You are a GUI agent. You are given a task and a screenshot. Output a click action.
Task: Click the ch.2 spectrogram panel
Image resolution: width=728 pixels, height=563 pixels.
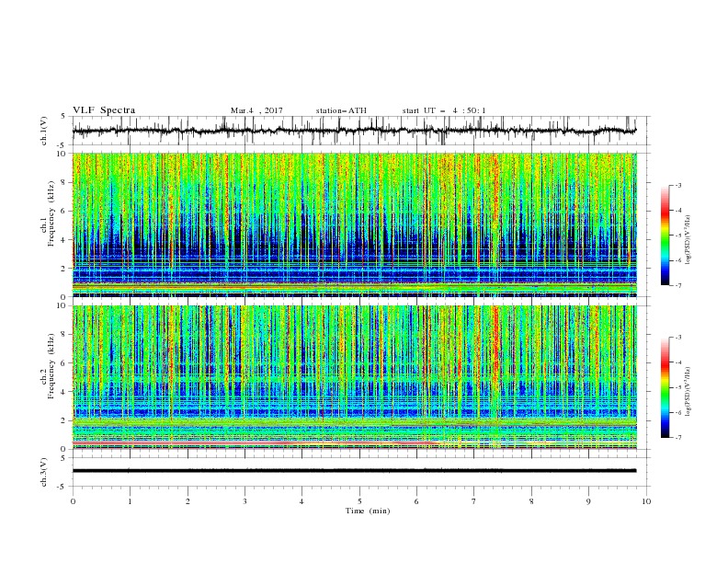point(355,377)
